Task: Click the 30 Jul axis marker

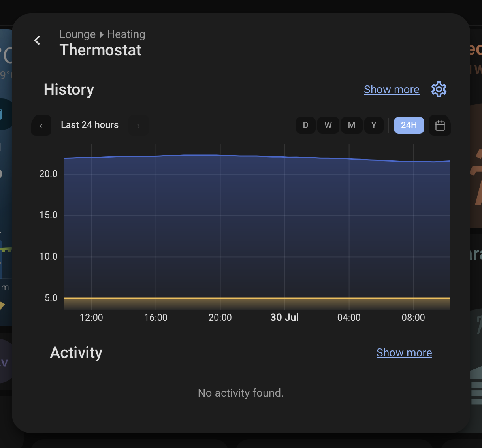Action: click(284, 318)
